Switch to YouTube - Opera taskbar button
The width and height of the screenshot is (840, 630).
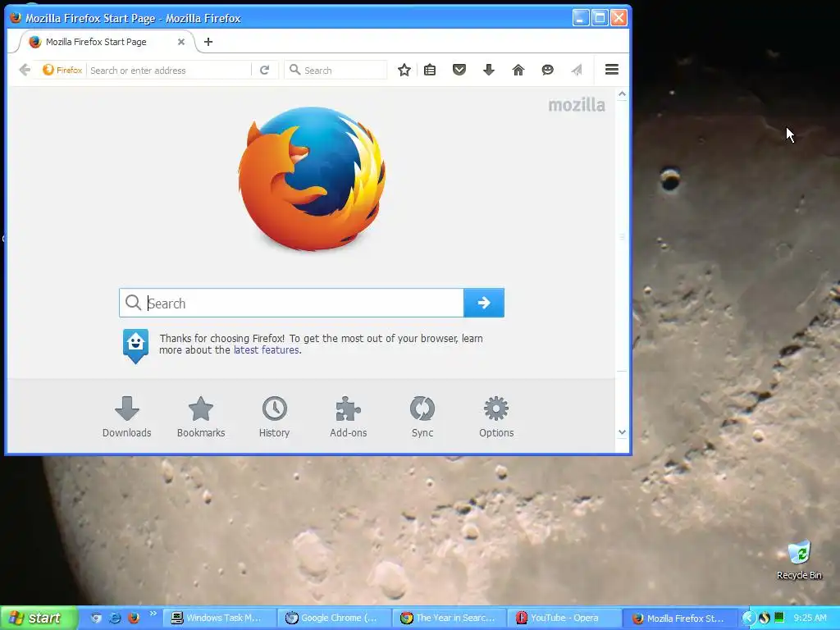(x=564, y=618)
